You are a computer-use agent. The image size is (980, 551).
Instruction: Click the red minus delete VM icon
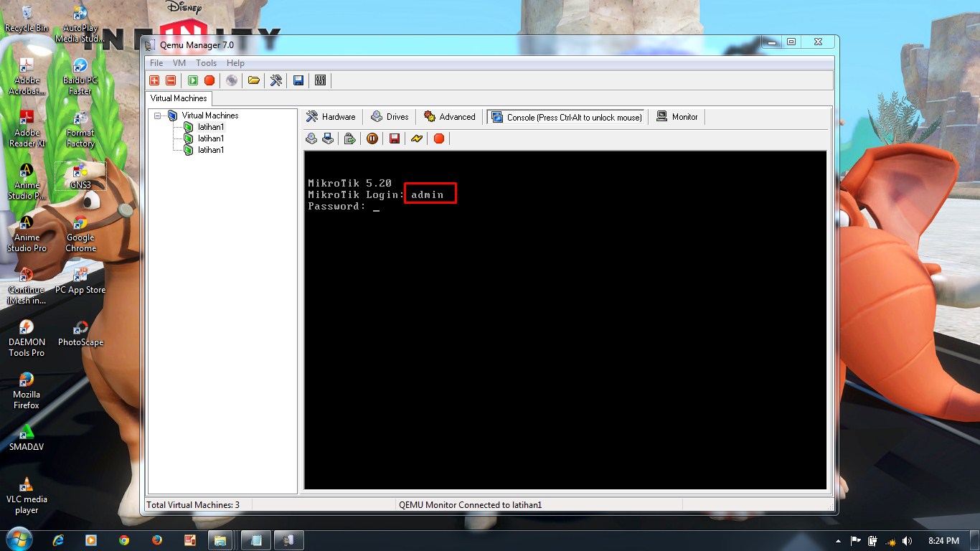click(x=171, y=80)
